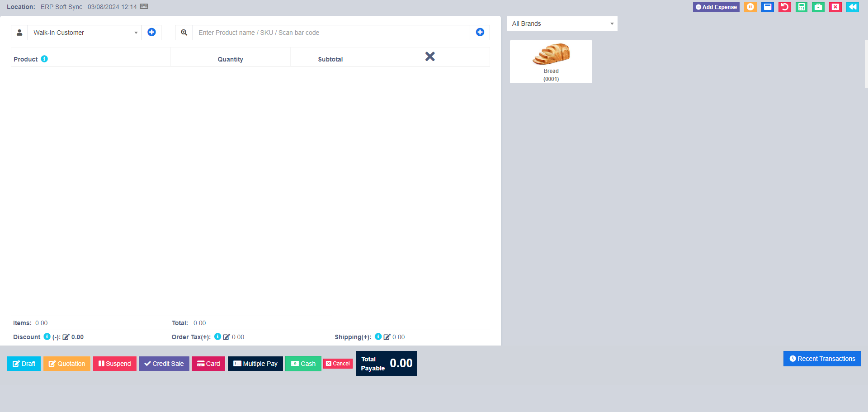Open the Walk-In Customer dropdown
868x412 pixels.
84,32
